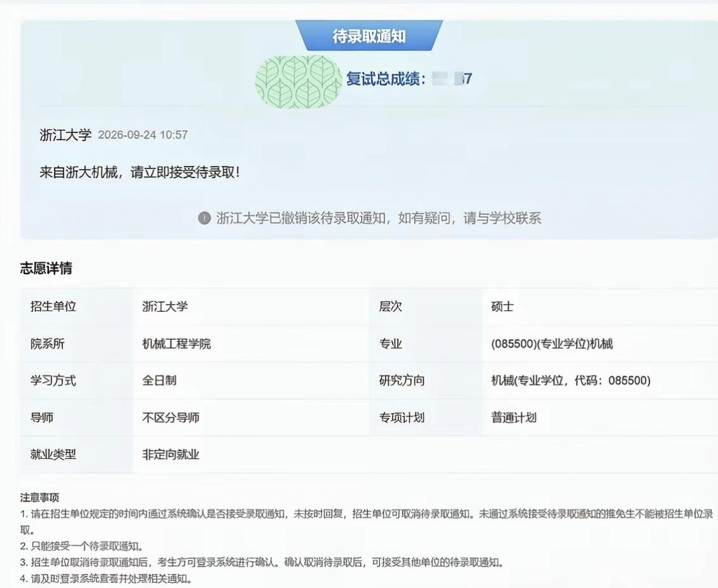Screen dimensions: 718x588
Task: Click the 普通计划 value cell
Action: click(600, 417)
